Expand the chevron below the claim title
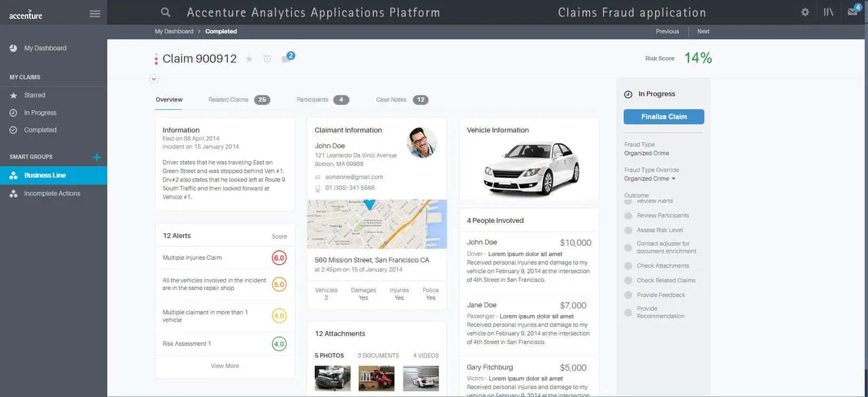Image resolution: width=868 pixels, height=397 pixels. point(154,79)
